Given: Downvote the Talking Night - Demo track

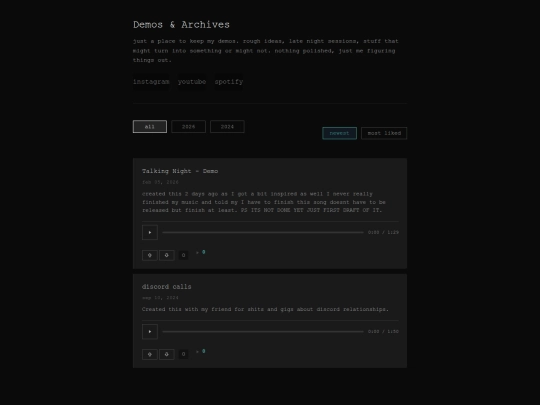Looking at the screenshot, I should click(167, 255).
